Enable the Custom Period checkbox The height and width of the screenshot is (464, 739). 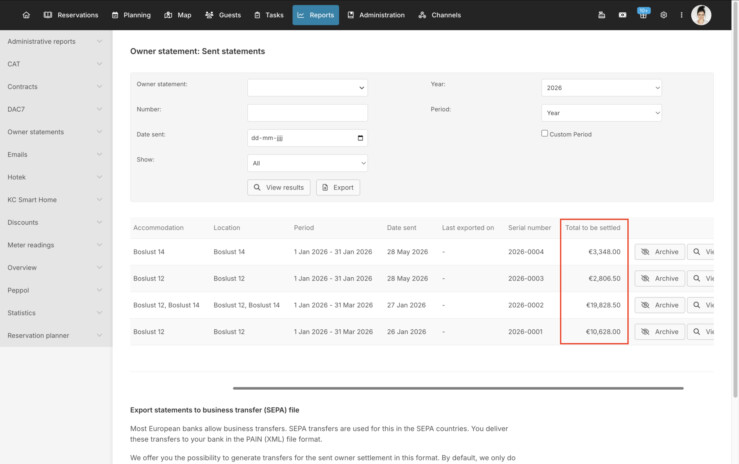tap(544, 133)
